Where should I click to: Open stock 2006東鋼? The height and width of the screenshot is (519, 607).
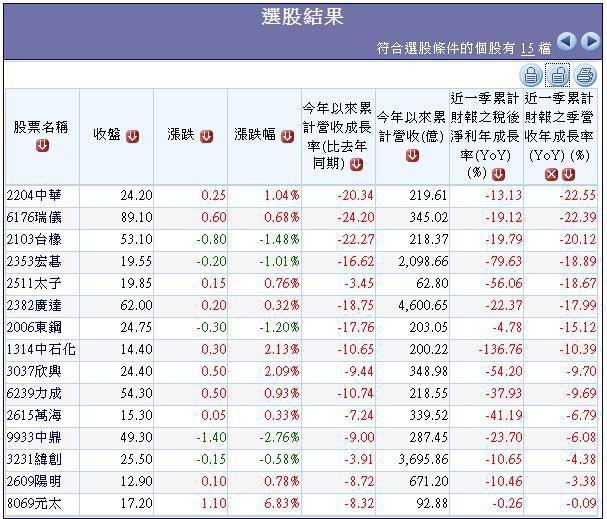(34, 327)
